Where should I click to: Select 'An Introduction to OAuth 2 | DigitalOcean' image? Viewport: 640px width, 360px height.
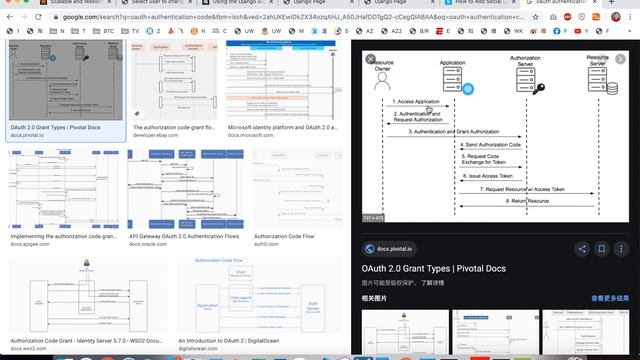point(260,295)
